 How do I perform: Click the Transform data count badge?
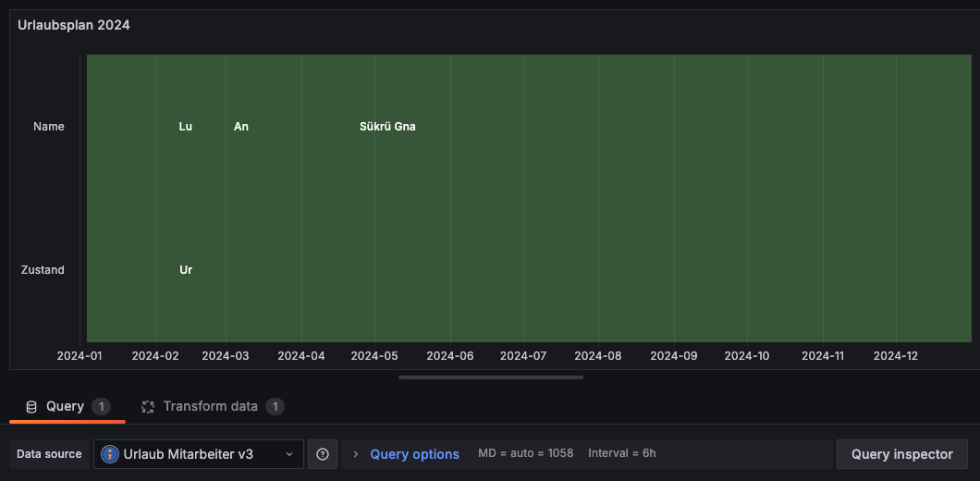click(275, 407)
